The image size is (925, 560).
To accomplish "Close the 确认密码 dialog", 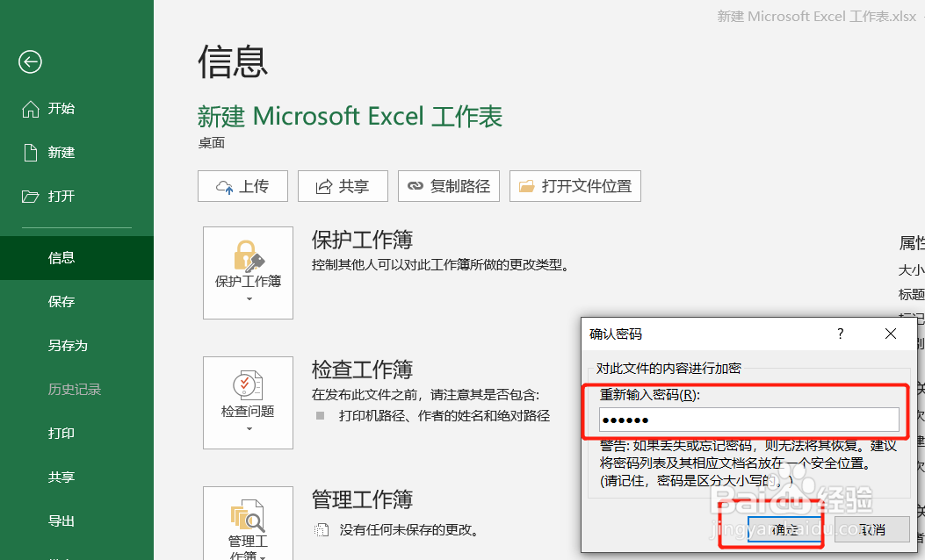I will click(x=891, y=334).
